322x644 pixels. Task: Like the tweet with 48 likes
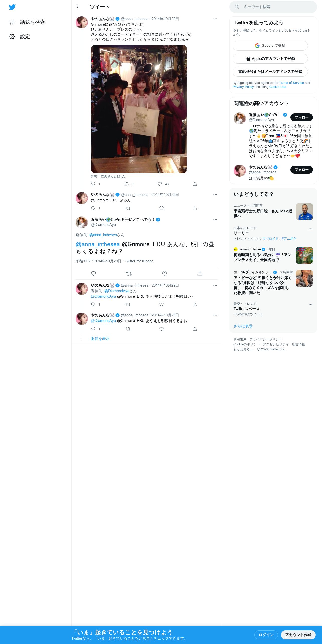click(x=160, y=184)
